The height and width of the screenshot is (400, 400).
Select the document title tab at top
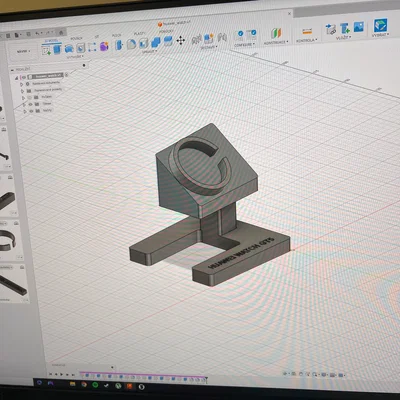click(174, 24)
